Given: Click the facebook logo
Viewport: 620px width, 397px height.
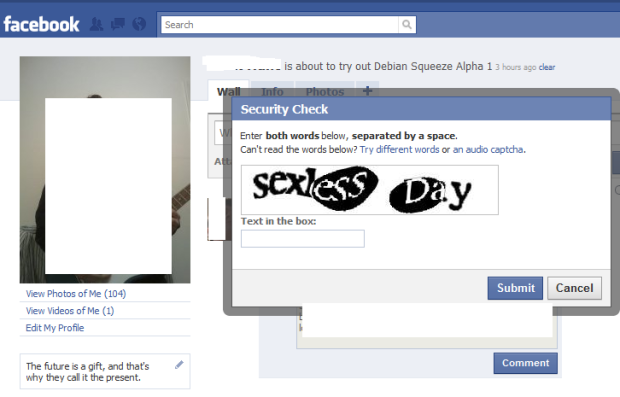Looking at the screenshot, I should click(42, 25).
